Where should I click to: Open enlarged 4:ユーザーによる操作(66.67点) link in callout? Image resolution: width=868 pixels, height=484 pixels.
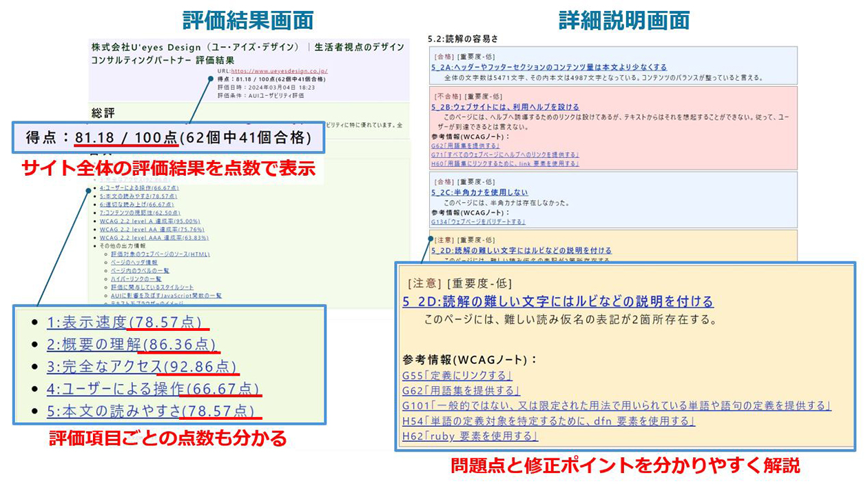pyautogui.click(x=153, y=388)
